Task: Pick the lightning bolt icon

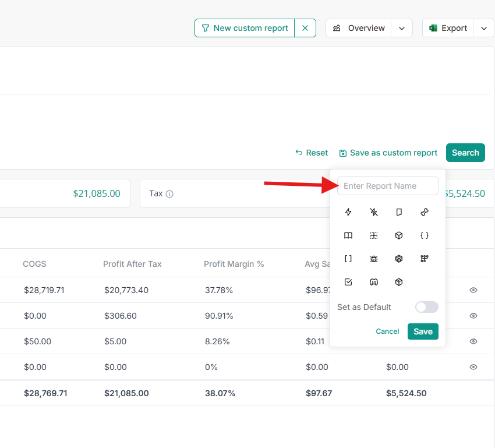Action: tap(348, 212)
